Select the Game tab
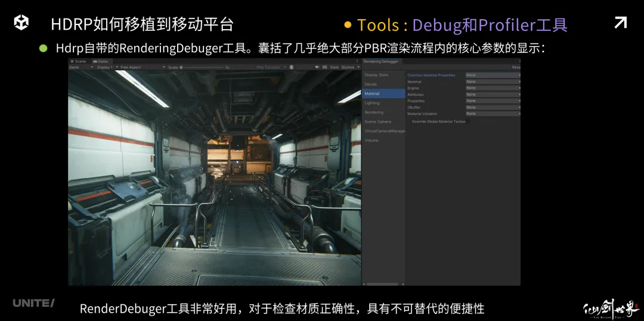Image resolution: width=644 pixels, height=321 pixels. pos(101,61)
